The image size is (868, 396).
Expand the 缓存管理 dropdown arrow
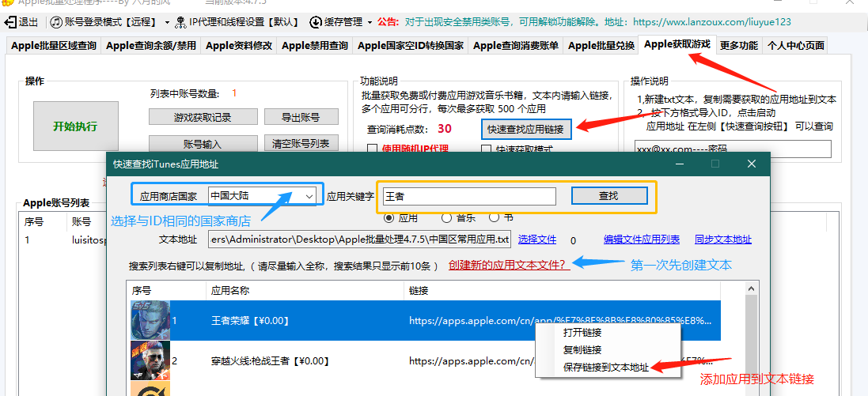[370, 23]
